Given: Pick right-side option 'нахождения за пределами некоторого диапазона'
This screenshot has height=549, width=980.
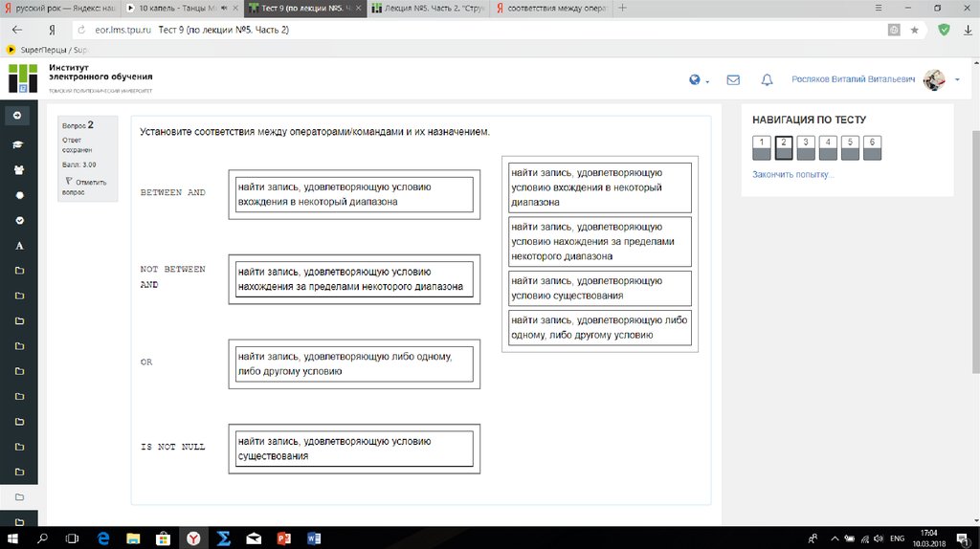Looking at the screenshot, I should click(600, 242).
